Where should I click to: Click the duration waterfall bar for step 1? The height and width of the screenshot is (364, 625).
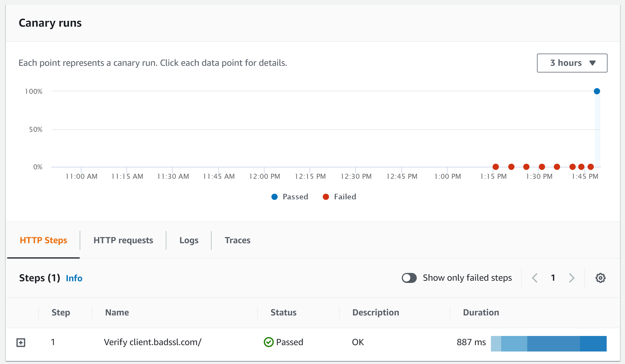(x=548, y=343)
